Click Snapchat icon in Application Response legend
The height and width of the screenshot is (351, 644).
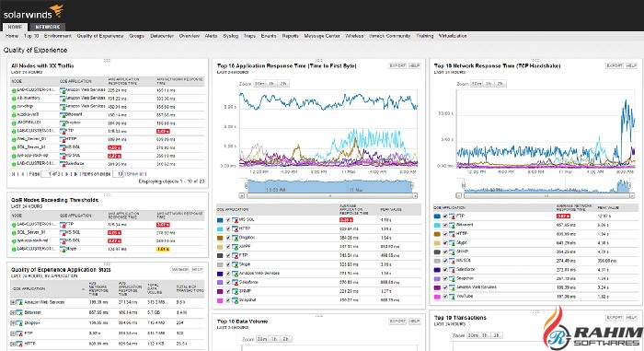235,301
